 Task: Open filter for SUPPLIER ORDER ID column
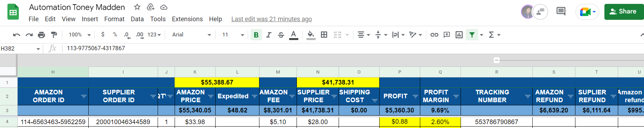[x=153, y=96]
